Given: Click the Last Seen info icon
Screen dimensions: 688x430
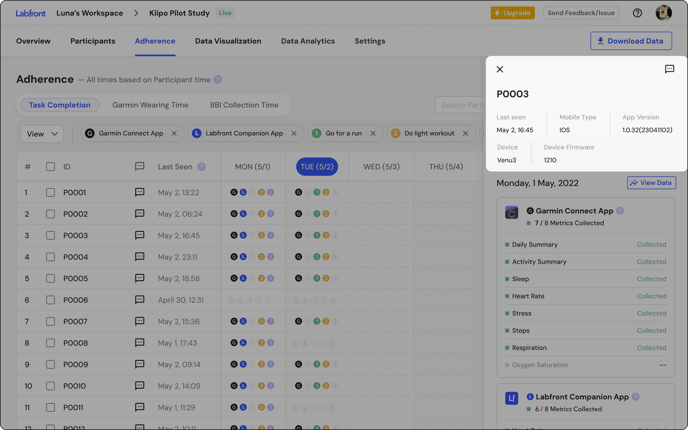Looking at the screenshot, I should coord(201,167).
